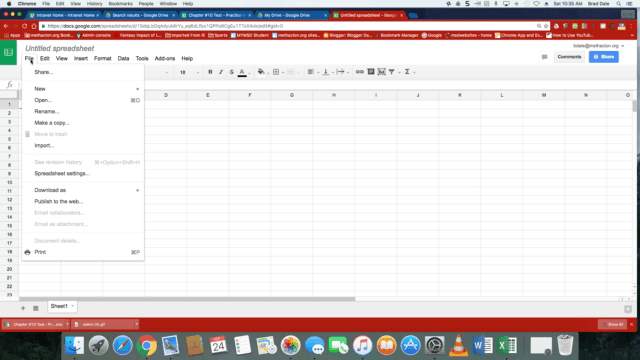Open Microsoft Excel from the dock
The height and width of the screenshot is (360, 640).
(507, 345)
